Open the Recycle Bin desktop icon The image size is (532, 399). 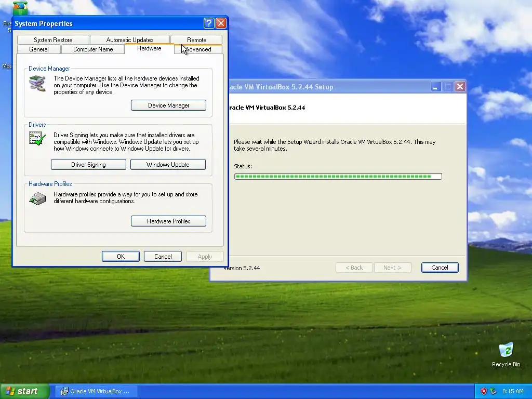(506, 355)
